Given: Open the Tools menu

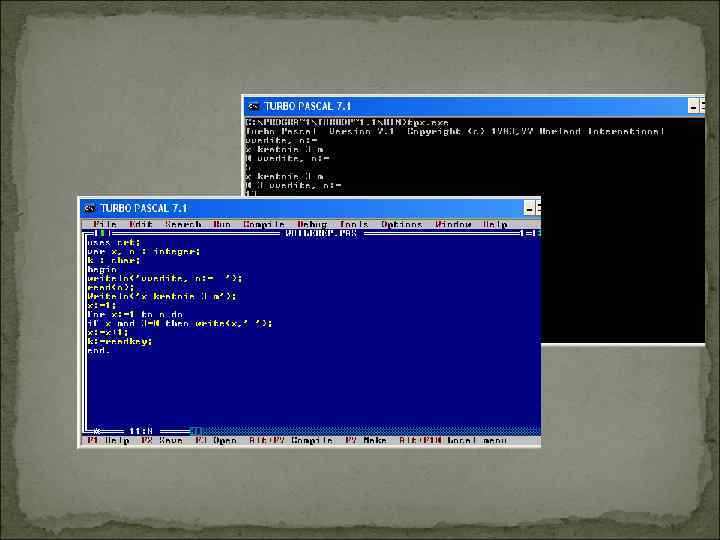Looking at the screenshot, I should tap(354, 224).
